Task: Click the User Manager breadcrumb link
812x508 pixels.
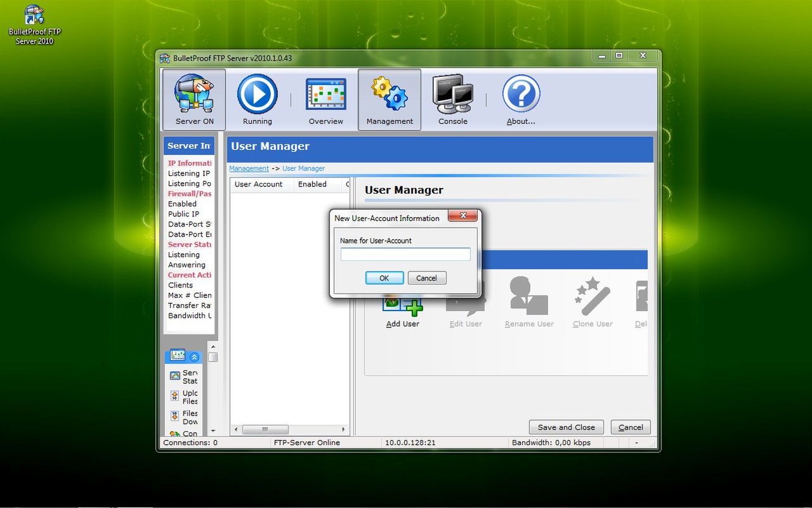Action: (x=303, y=168)
